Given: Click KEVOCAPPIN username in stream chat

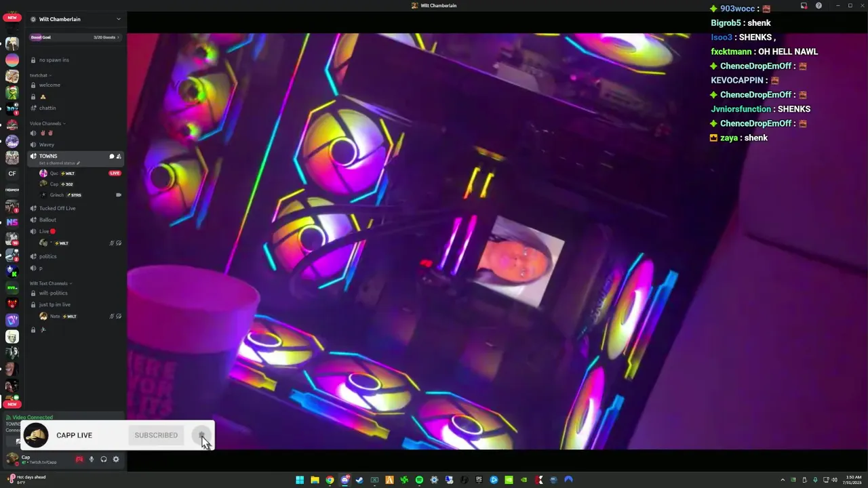Looking at the screenshot, I should (737, 80).
